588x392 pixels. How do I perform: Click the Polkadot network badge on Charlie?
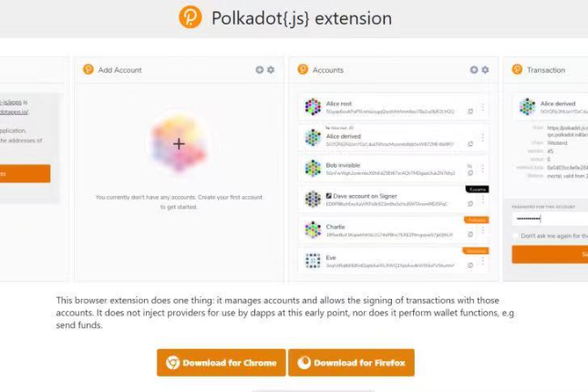[476, 221]
